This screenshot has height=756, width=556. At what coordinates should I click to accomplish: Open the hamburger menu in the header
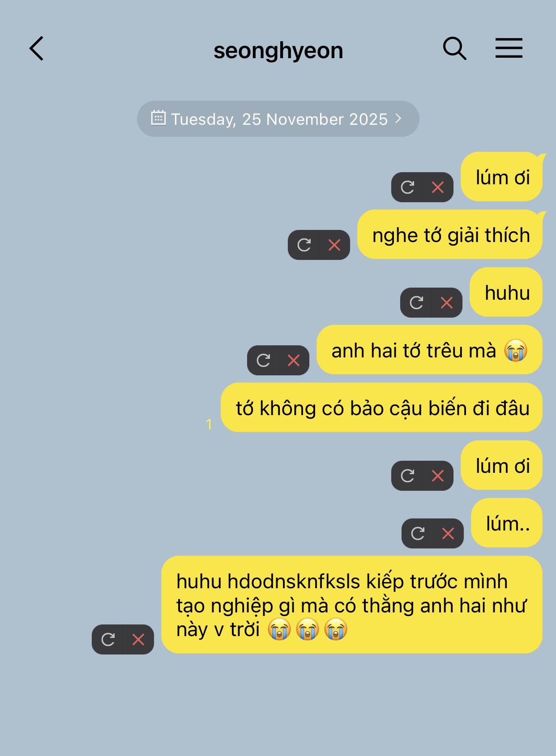pos(509,48)
